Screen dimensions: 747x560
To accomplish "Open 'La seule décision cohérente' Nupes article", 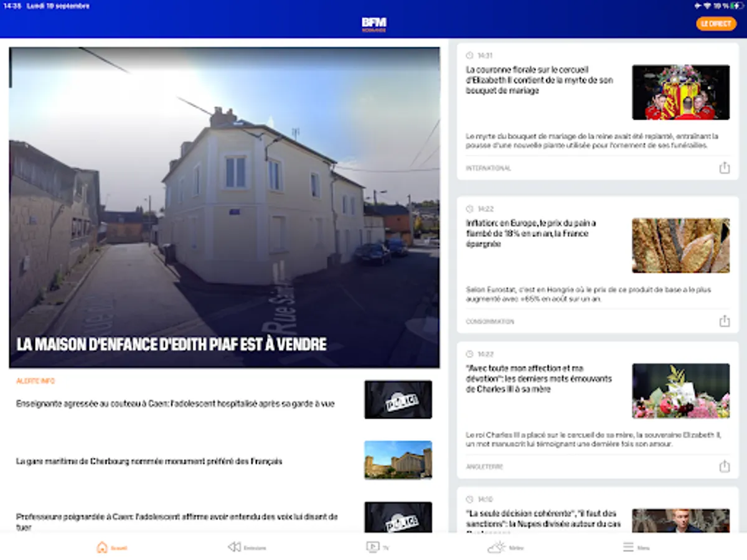I will click(x=543, y=521).
